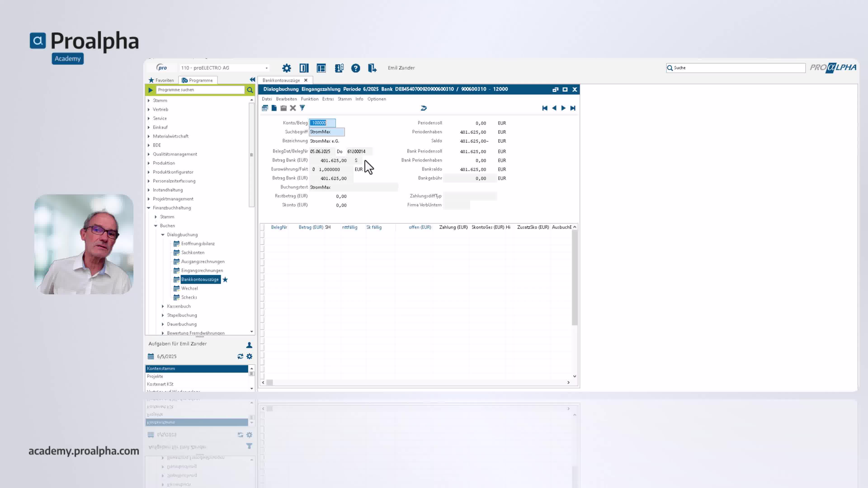Collapse the Finanzbuchhaltung tree node
868x488 pixels.
(x=149, y=208)
